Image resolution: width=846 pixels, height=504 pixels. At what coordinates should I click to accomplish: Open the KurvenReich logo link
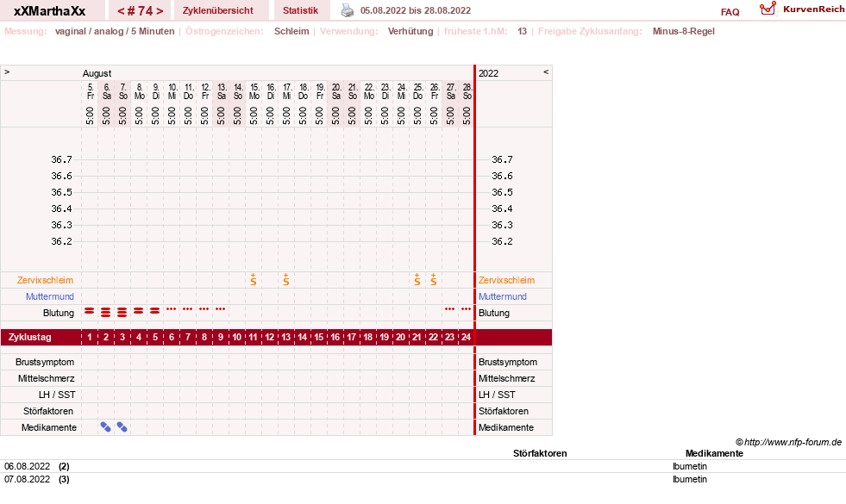(802, 9)
